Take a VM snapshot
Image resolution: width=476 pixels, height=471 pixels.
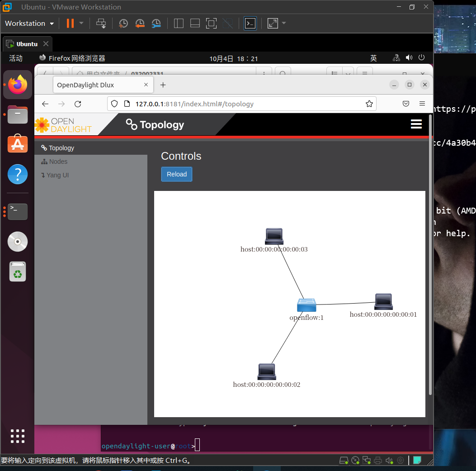(123, 24)
